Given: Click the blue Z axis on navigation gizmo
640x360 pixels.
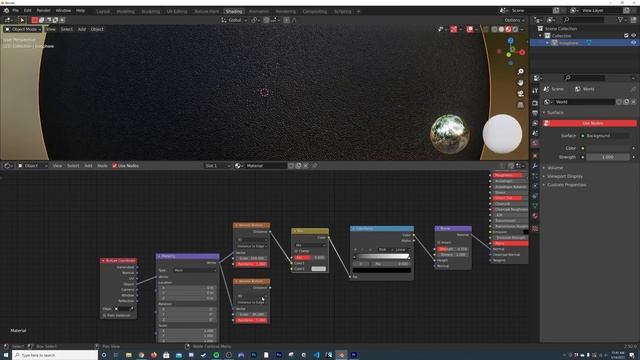Looking at the screenshot, I should [x=511, y=41].
